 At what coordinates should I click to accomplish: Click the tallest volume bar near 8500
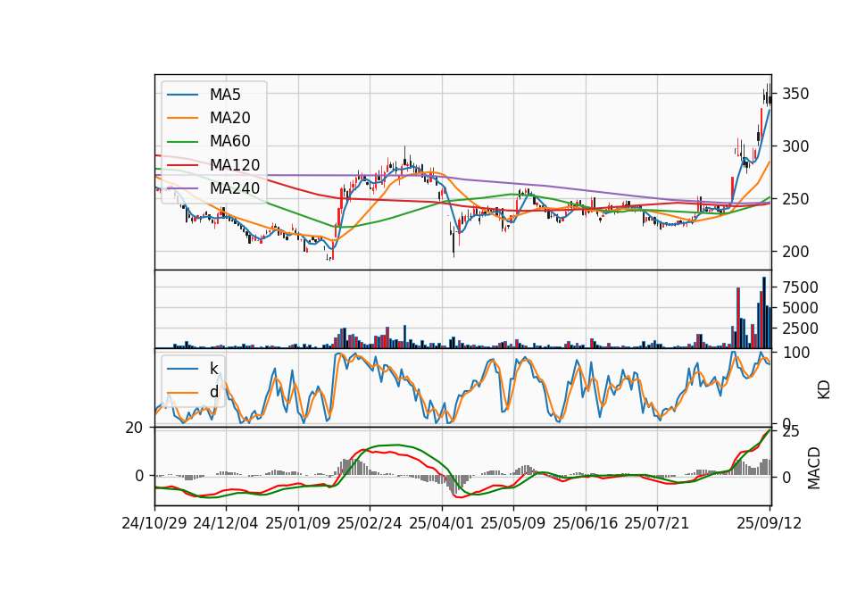click(764, 312)
